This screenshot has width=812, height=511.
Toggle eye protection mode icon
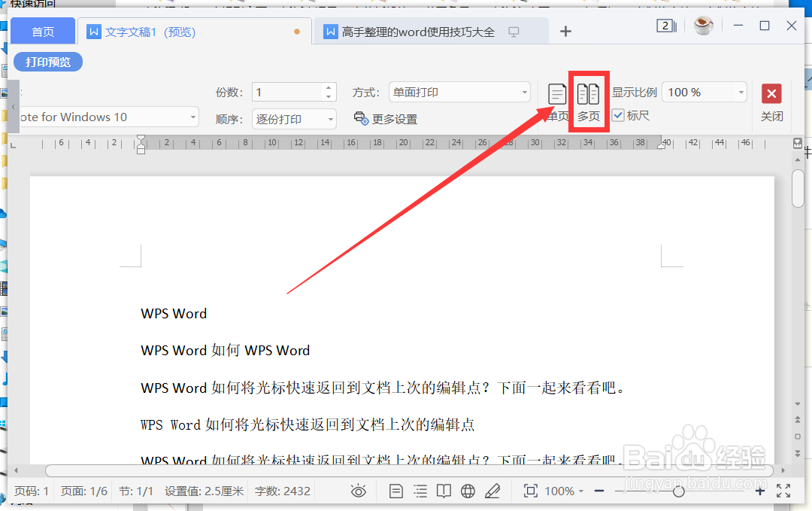point(359,491)
